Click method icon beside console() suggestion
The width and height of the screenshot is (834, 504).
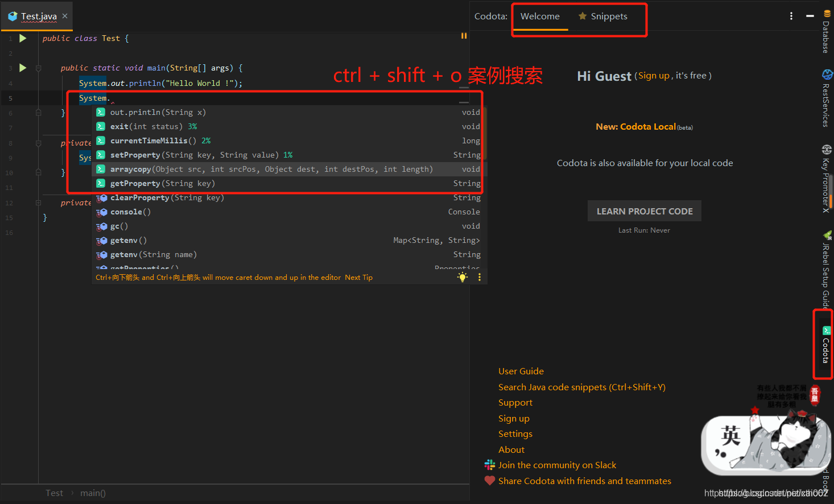(x=102, y=212)
